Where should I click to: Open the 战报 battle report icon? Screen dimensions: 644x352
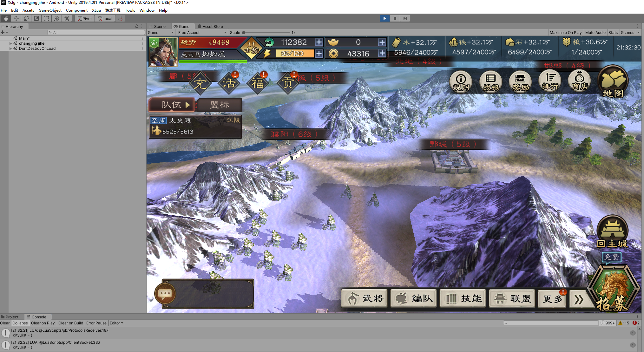[x=491, y=81]
